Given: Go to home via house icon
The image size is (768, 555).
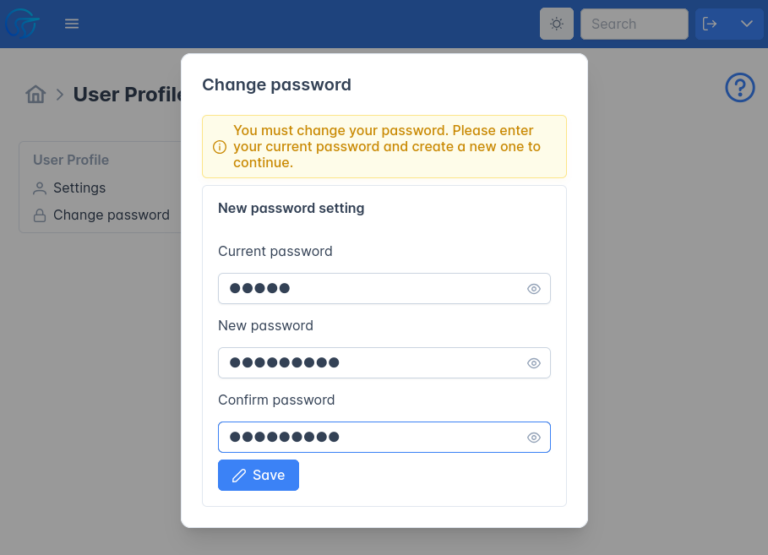Looking at the screenshot, I should click(36, 95).
